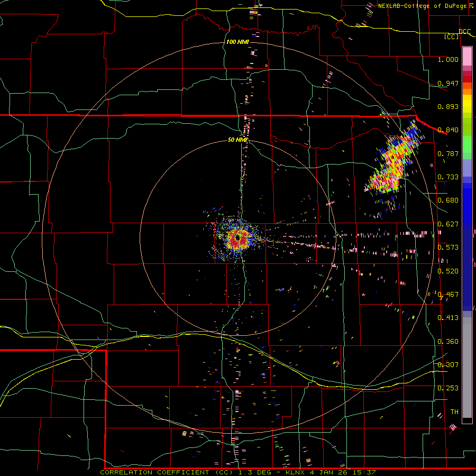This screenshot has width=476, height=476.
Task: Select the 1.000 value on the scale
Action: (448, 59)
